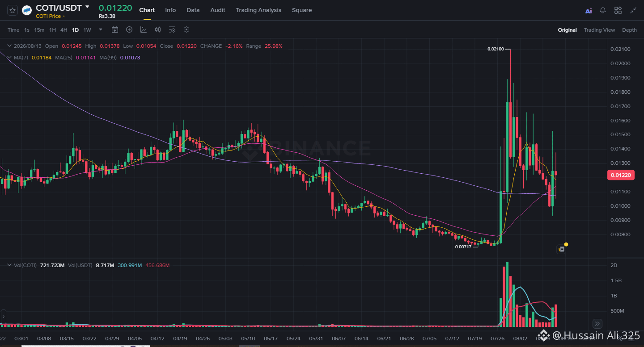
Task: Change the candlestick chart type
Action: (x=158, y=30)
